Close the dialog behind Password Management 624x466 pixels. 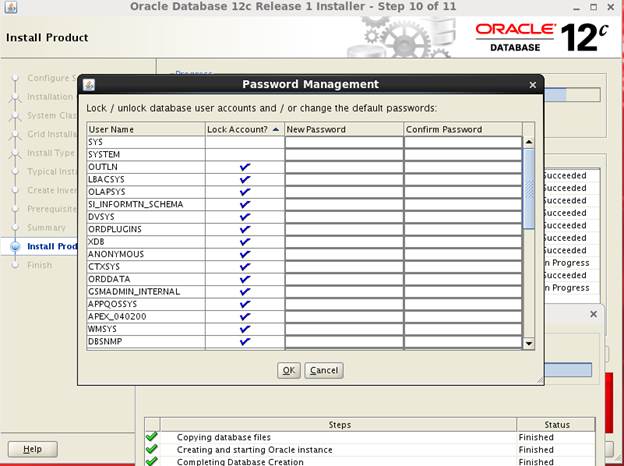click(593, 314)
